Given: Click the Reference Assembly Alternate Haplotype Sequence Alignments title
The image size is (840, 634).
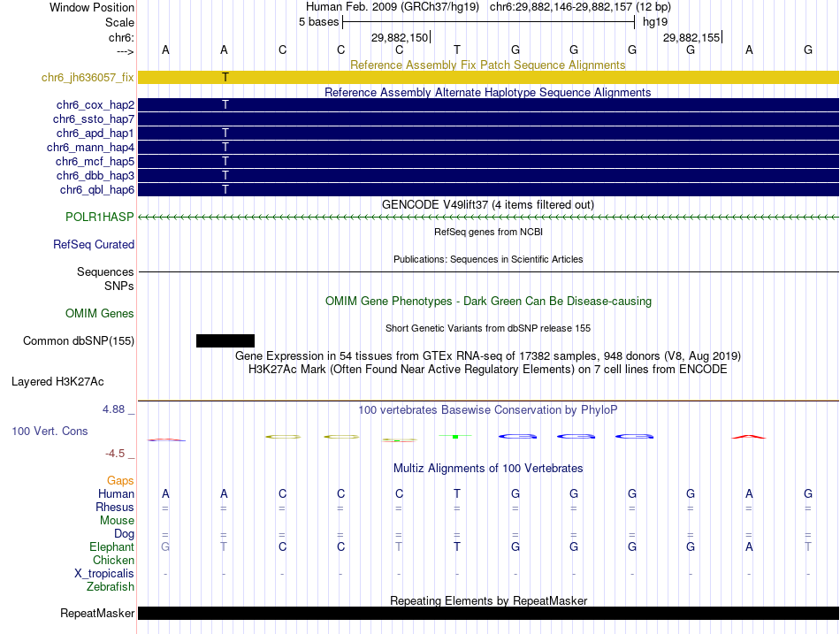Looking at the screenshot, I should (x=488, y=92).
